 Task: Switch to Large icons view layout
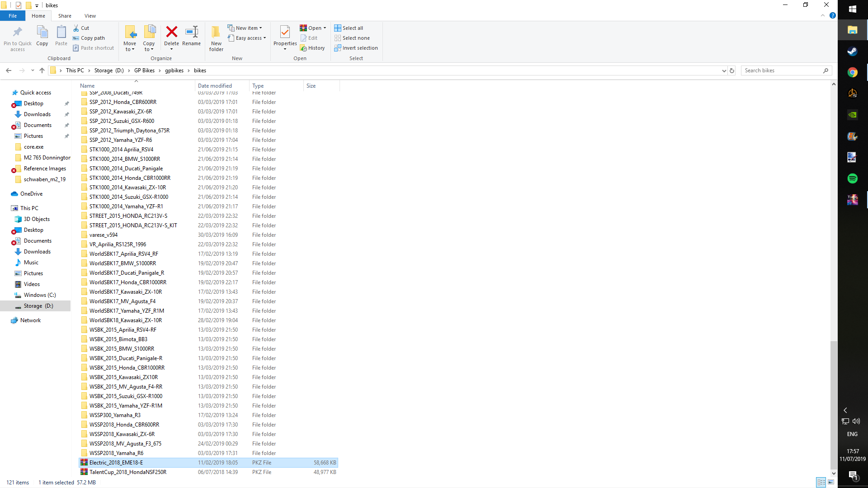click(x=831, y=482)
